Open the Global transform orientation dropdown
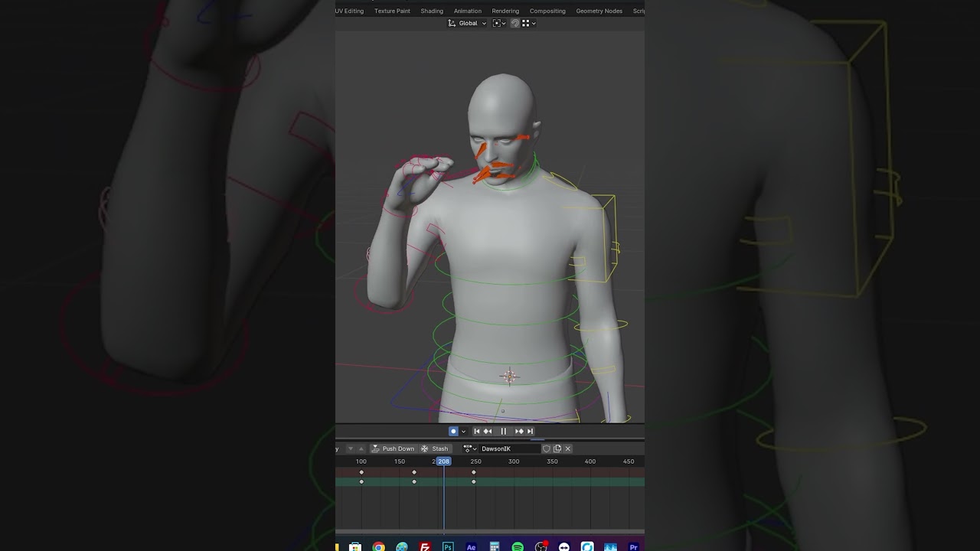 point(467,23)
